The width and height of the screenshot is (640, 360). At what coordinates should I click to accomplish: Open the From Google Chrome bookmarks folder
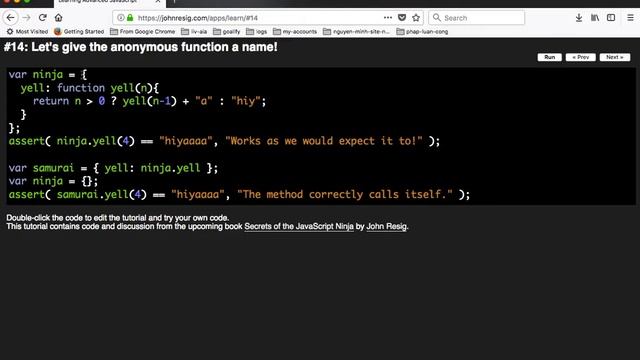click(x=142, y=31)
